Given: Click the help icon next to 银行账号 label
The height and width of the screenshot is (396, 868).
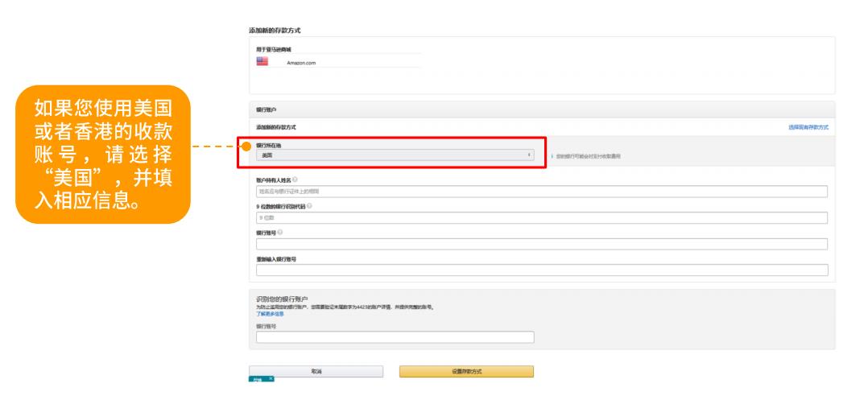Looking at the screenshot, I should 281,233.
